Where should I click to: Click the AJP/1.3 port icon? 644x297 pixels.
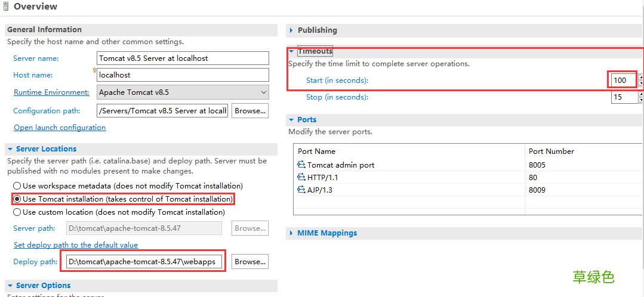(x=301, y=190)
